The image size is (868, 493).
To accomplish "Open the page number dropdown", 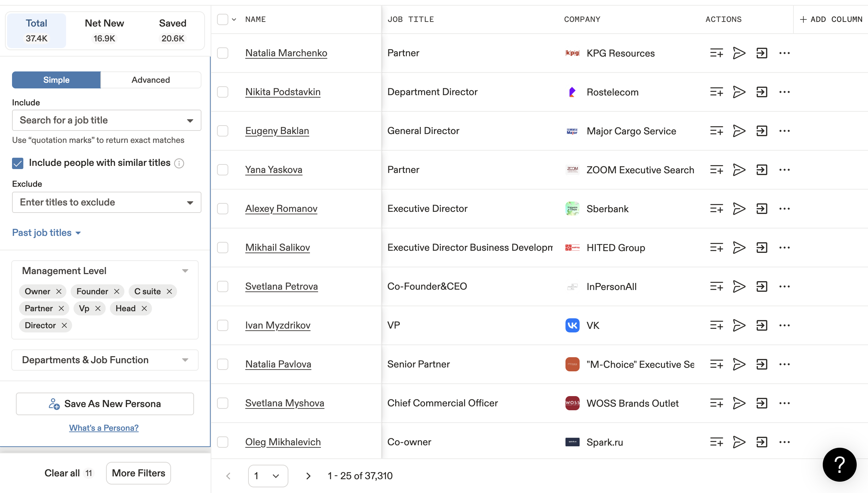I will click(x=268, y=476).
